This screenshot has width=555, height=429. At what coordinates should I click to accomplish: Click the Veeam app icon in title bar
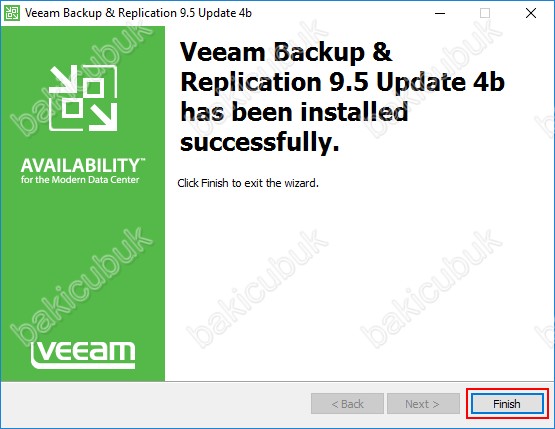(12, 13)
